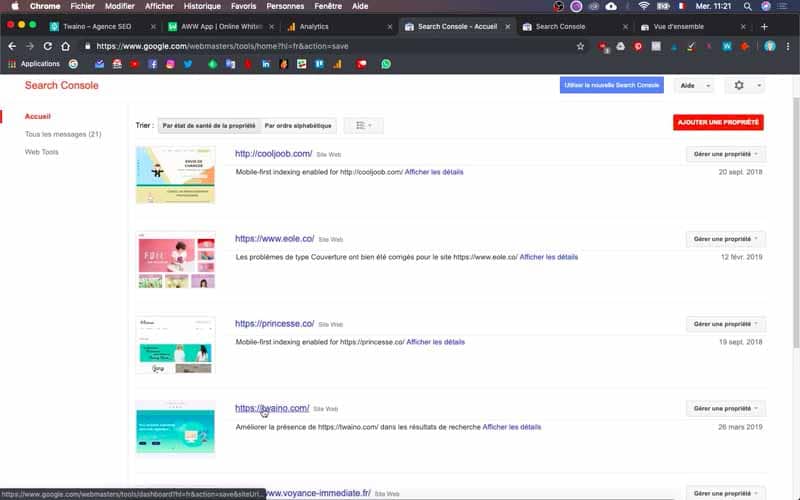Viewport: 800px width, 500px height.
Task: Click the red Pinterest-style extension icon
Action: pyautogui.click(x=638, y=46)
